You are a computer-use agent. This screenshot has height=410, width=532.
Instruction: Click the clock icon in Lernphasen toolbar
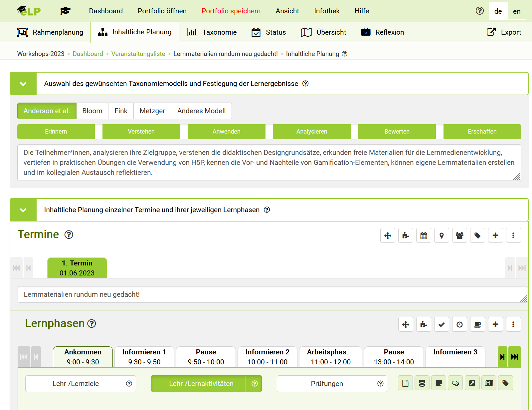tap(459, 324)
